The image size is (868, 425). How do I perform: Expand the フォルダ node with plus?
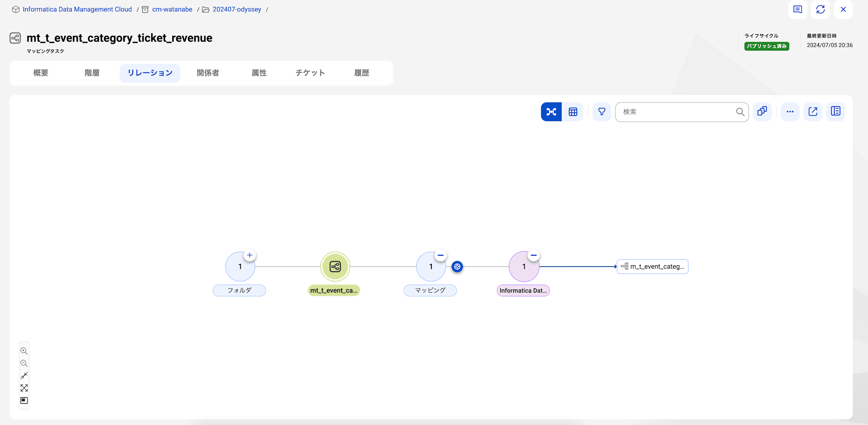pos(250,255)
